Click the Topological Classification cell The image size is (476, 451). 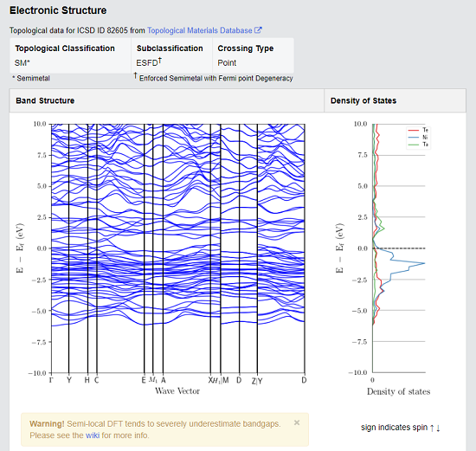[70, 55]
